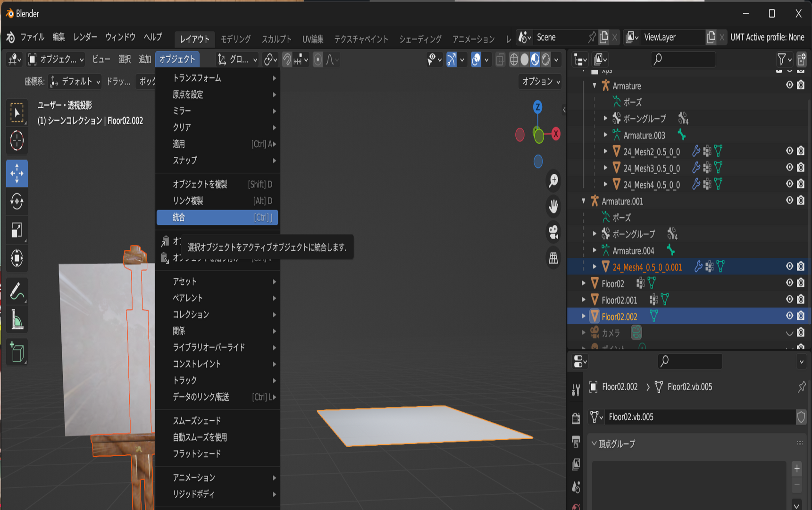
Task: Activate the Rotate tool
Action: point(17,202)
